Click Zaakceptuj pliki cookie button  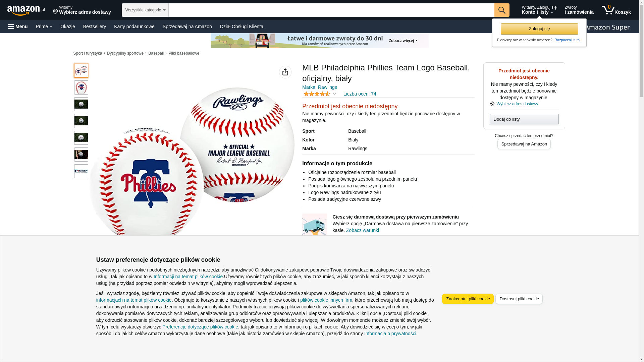468,299
